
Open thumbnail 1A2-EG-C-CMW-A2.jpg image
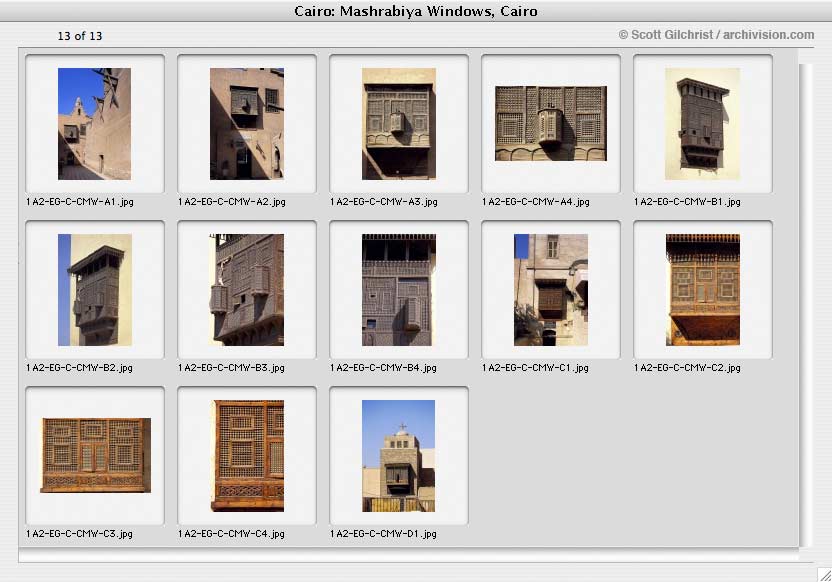point(247,124)
